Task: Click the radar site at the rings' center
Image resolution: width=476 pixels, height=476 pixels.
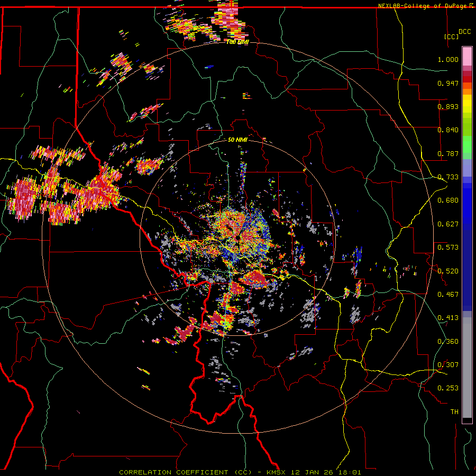Action: tap(237, 237)
